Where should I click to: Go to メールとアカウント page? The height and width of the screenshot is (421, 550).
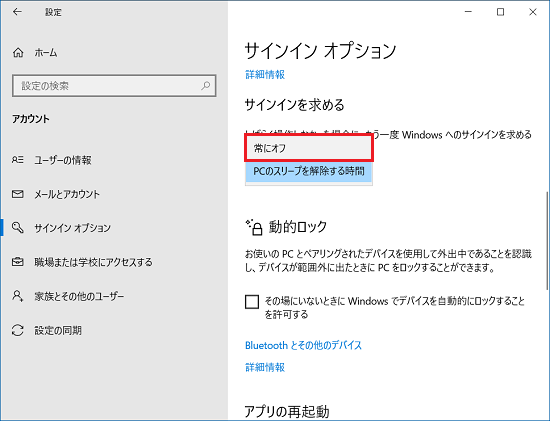[67, 194]
